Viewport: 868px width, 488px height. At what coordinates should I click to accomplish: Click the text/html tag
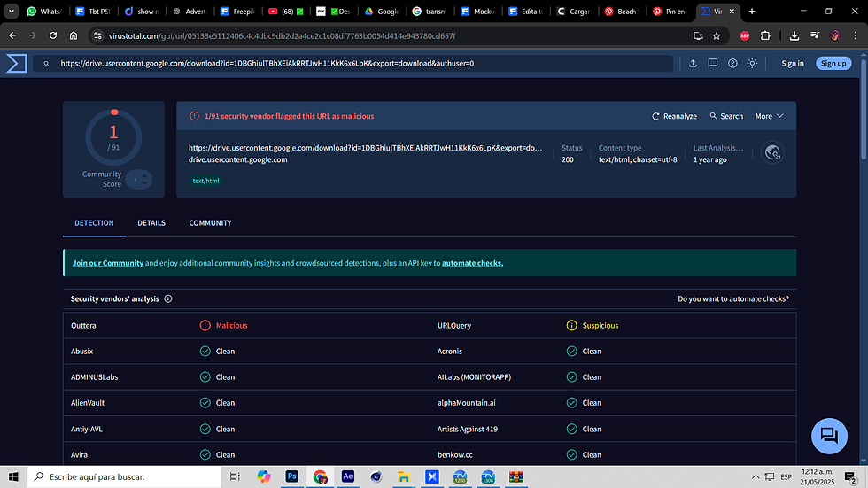tap(205, 181)
